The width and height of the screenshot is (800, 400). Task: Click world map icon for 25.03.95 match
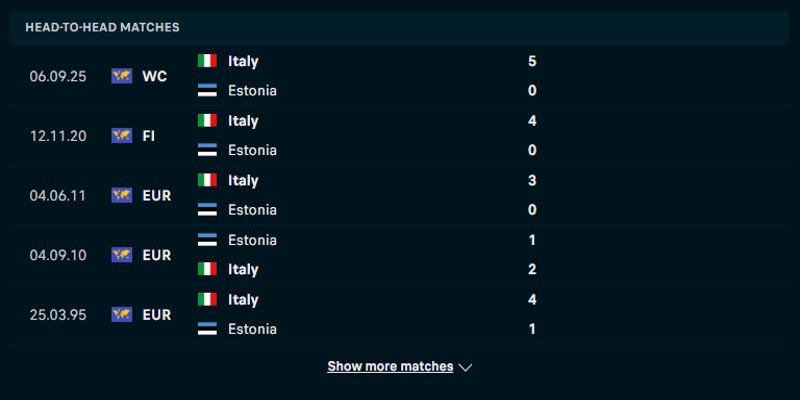[122, 315]
